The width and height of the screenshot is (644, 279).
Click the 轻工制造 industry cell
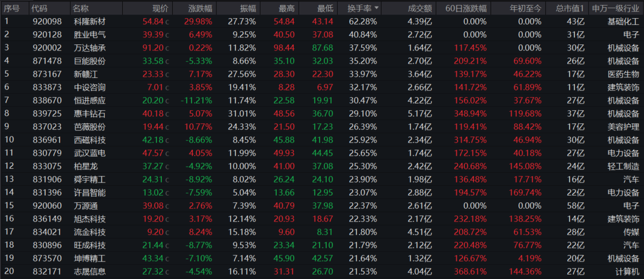click(x=624, y=166)
